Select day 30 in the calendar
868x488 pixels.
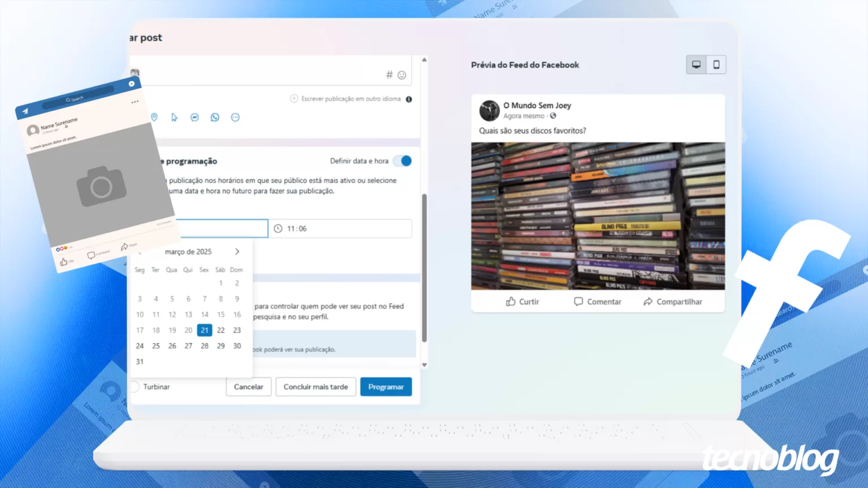[237, 346]
